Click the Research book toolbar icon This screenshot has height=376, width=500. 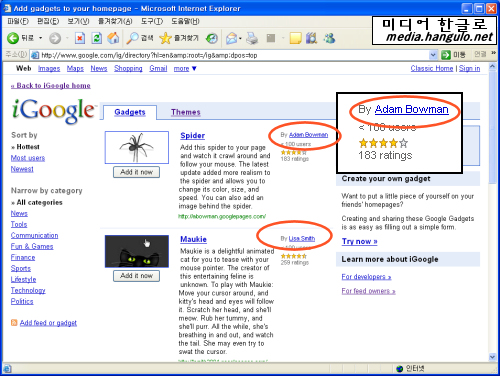point(311,38)
